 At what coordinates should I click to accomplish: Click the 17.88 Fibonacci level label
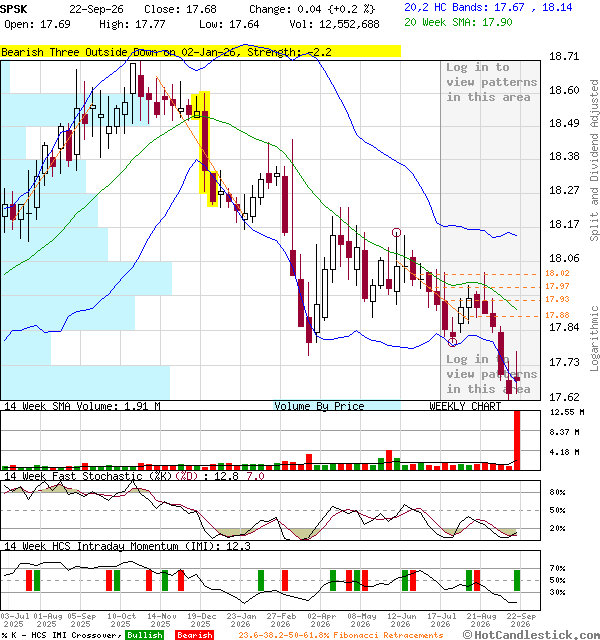[x=557, y=315]
